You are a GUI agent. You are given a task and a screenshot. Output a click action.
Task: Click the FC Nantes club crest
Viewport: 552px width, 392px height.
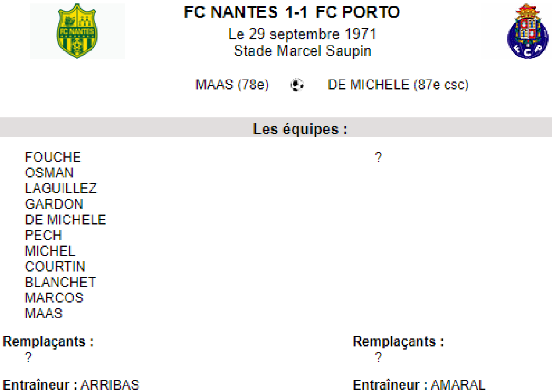pos(77,31)
